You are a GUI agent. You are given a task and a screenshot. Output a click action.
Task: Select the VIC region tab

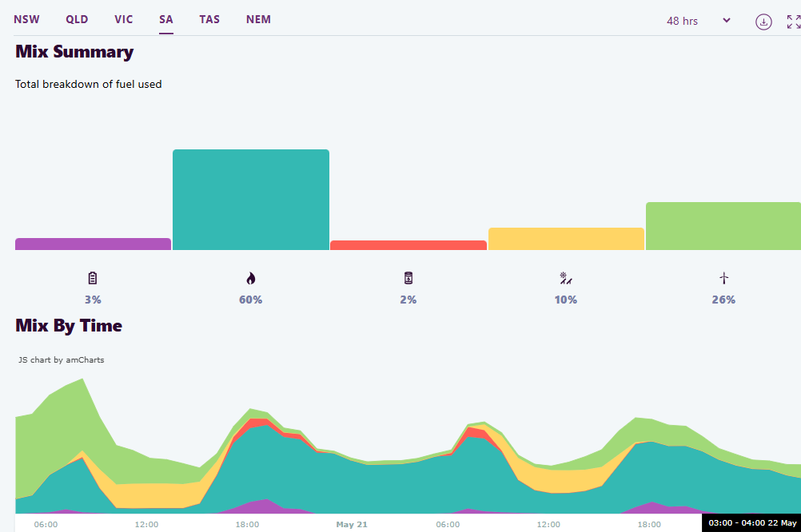pos(124,19)
